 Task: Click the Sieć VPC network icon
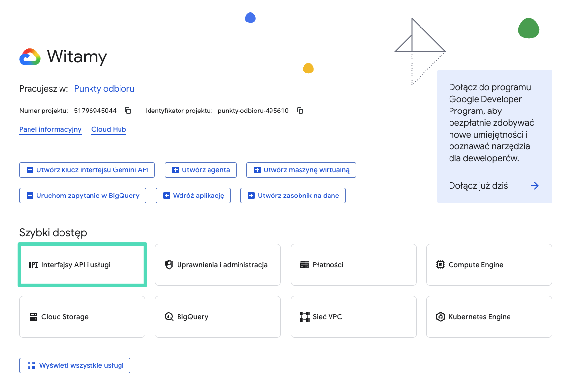(x=304, y=317)
